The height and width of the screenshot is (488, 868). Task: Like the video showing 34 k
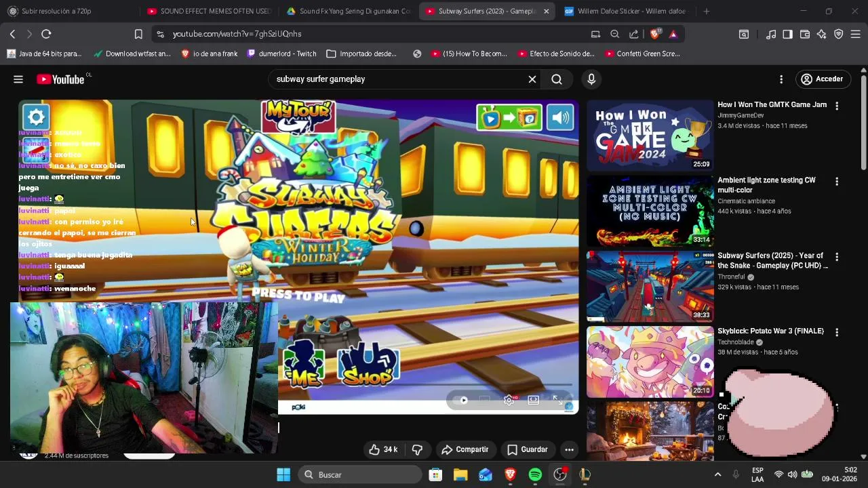pyautogui.click(x=383, y=449)
